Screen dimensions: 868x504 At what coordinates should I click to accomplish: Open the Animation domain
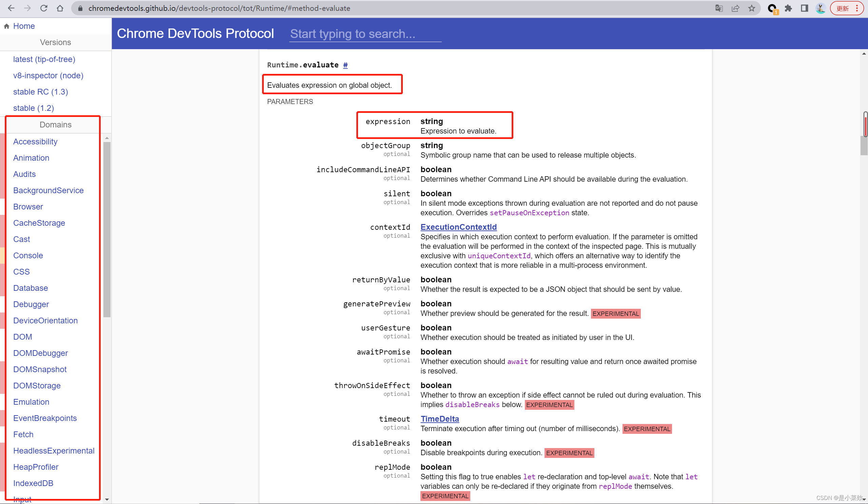coord(31,158)
